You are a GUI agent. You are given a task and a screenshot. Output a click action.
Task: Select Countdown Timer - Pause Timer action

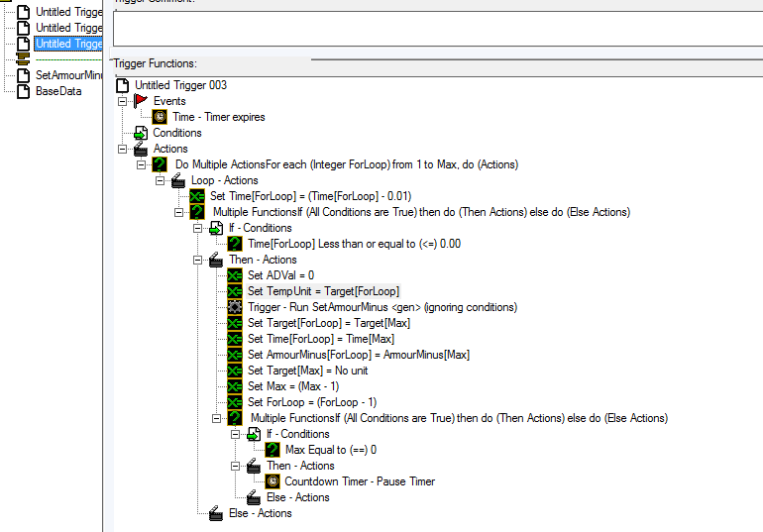[x=360, y=481]
